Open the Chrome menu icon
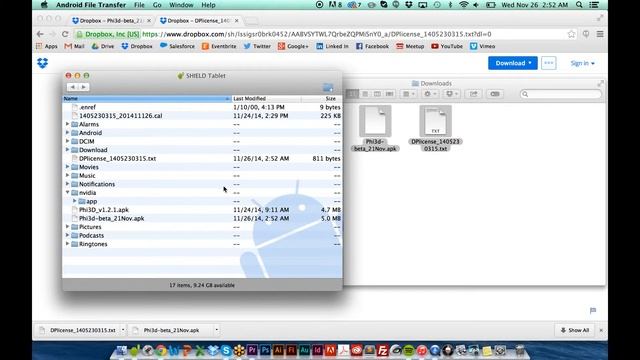Image resolution: width=640 pixels, height=360 pixels. pyautogui.click(x=600, y=34)
